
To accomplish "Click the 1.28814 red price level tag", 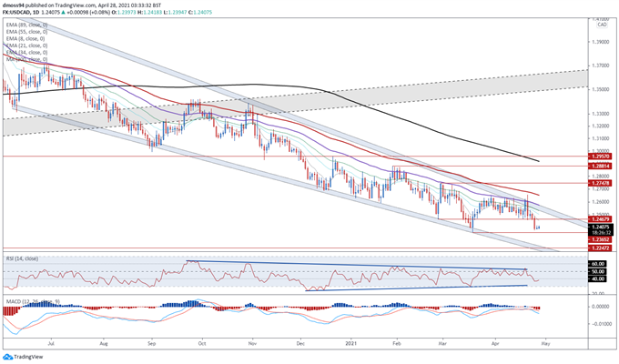I will [600, 167].
